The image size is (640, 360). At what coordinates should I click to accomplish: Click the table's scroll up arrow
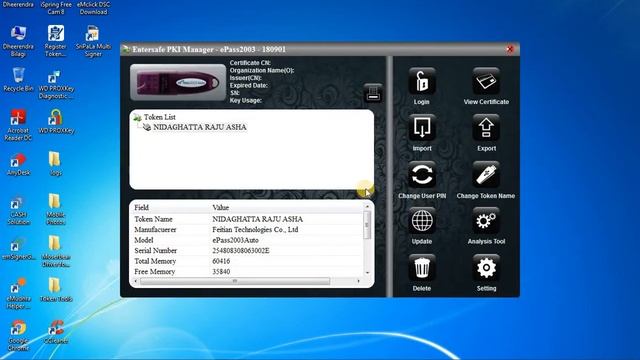pyautogui.click(x=367, y=207)
